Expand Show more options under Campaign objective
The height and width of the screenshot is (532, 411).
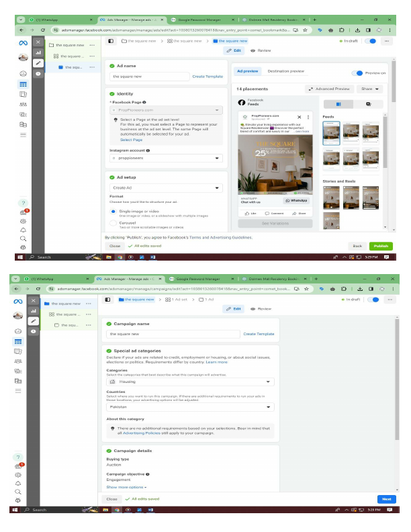[x=126, y=487]
